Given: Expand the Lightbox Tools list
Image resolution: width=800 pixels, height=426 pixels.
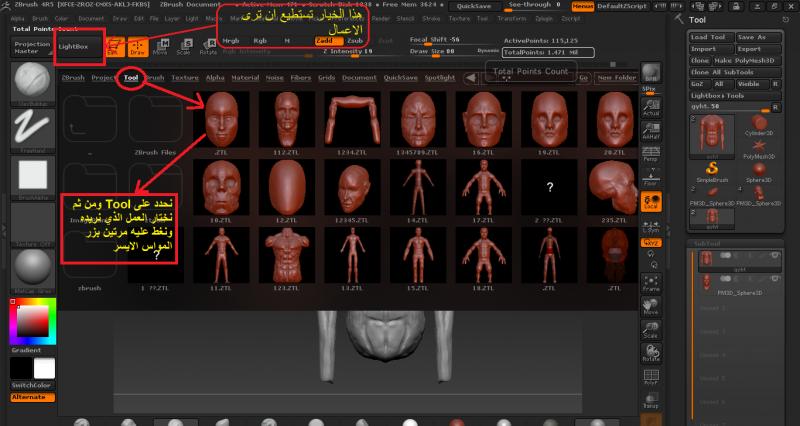Looking at the screenshot, I should pyautogui.click(x=719, y=94).
